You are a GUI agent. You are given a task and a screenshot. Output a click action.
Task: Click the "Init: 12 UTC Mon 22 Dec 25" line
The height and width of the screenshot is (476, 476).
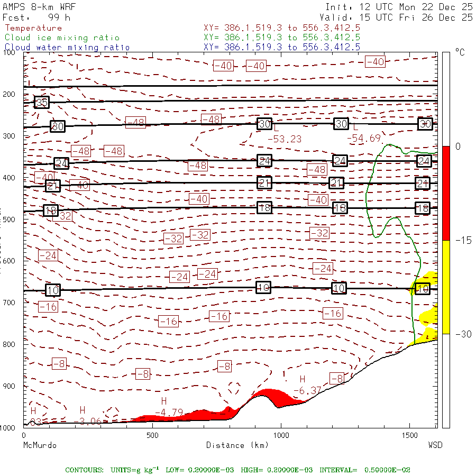click(399, 7)
